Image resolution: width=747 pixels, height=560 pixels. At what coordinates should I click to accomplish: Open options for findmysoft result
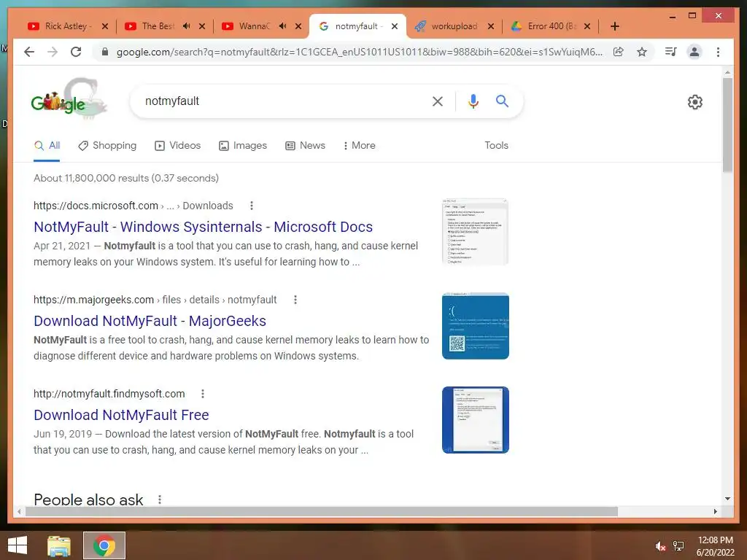[203, 394]
